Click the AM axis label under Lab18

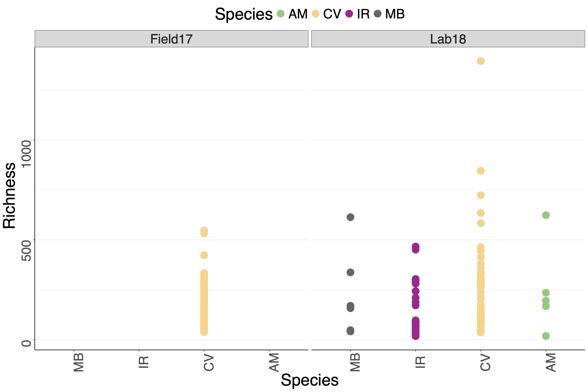(x=551, y=362)
